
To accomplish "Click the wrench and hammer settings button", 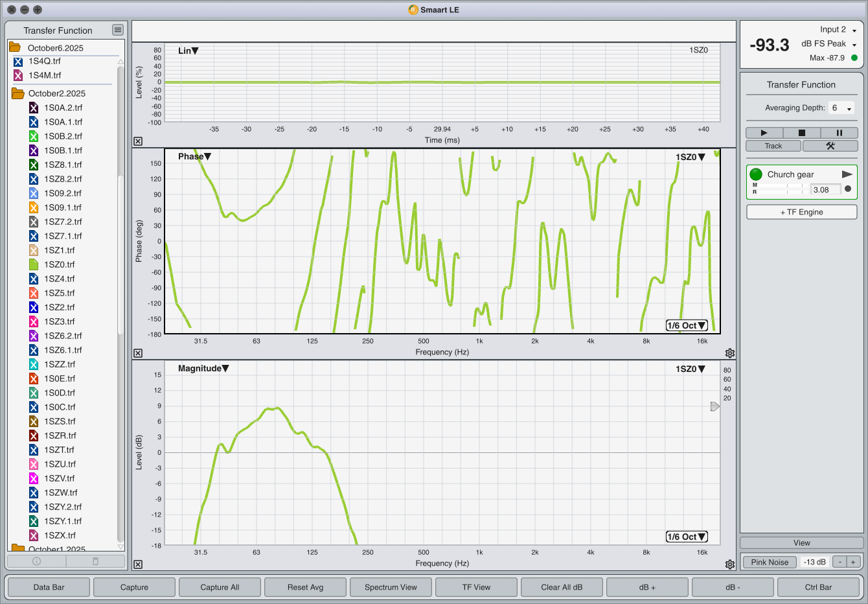I will 830,146.
